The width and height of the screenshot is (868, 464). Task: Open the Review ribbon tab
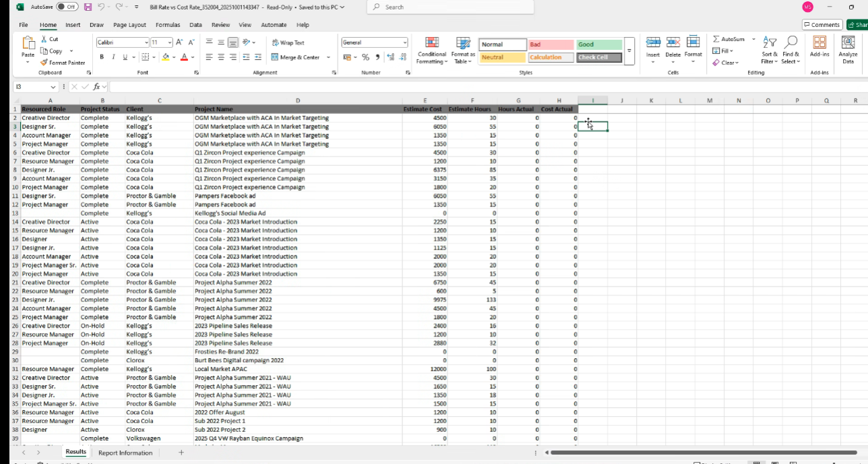point(220,25)
